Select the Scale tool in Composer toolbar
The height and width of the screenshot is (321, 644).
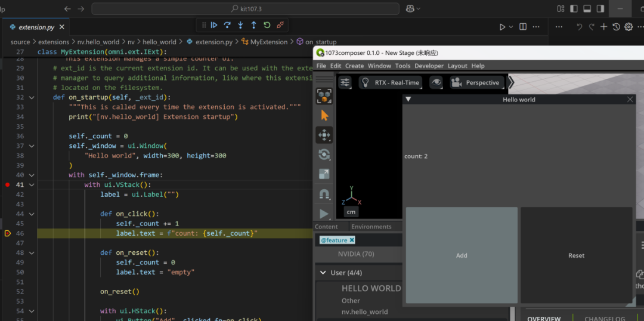324,174
